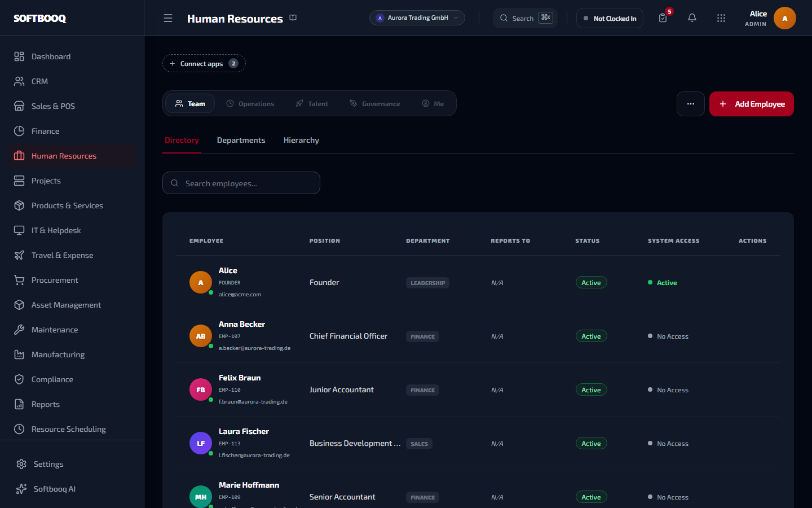Select the Hierarchy sub-tab
Image resolution: width=812 pixels, height=508 pixels.
pyautogui.click(x=301, y=140)
